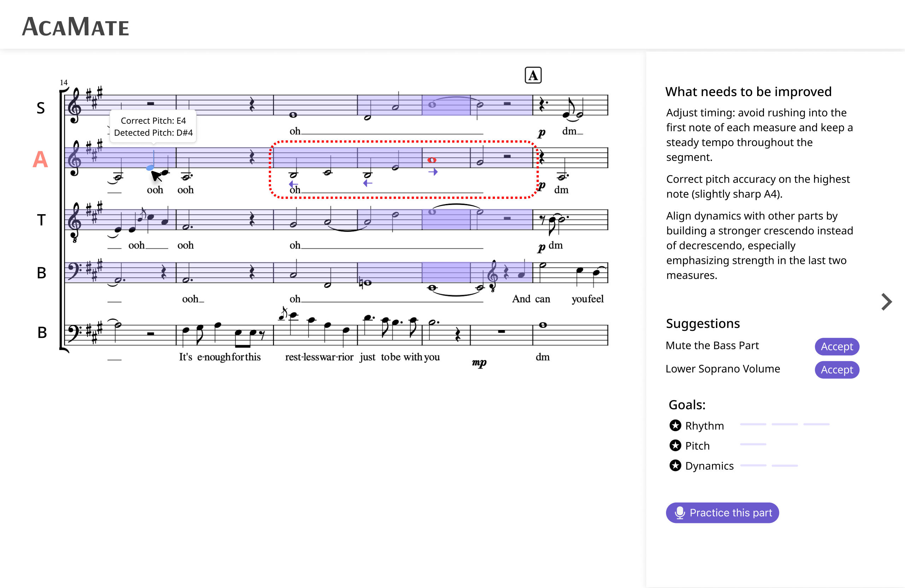Click the star icon next to Rhythm
The width and height of the screenshot is (905, 588).
click(675, 425)
